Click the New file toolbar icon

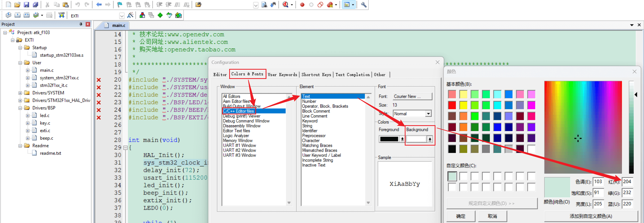pos(8,5)
